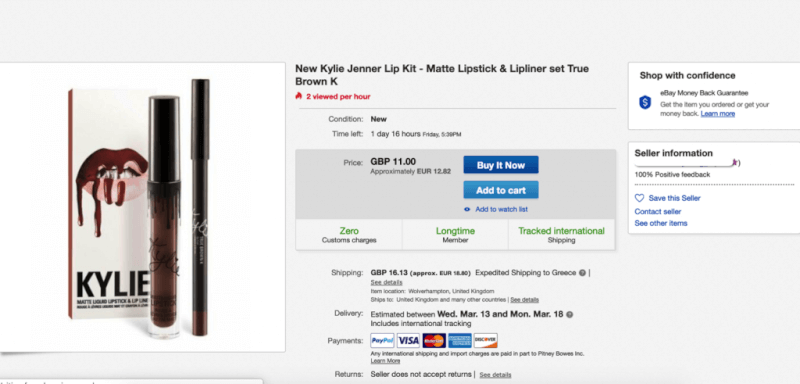
Task: Click the Discover card icon
Action: pyautogui.click(x=485, y=341)
